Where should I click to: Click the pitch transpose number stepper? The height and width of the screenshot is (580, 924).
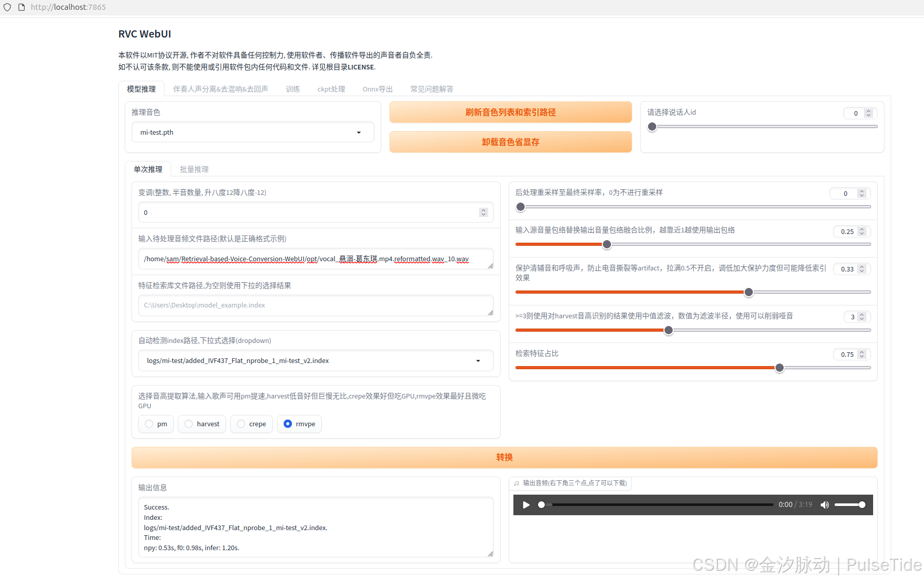coord(483,212)
